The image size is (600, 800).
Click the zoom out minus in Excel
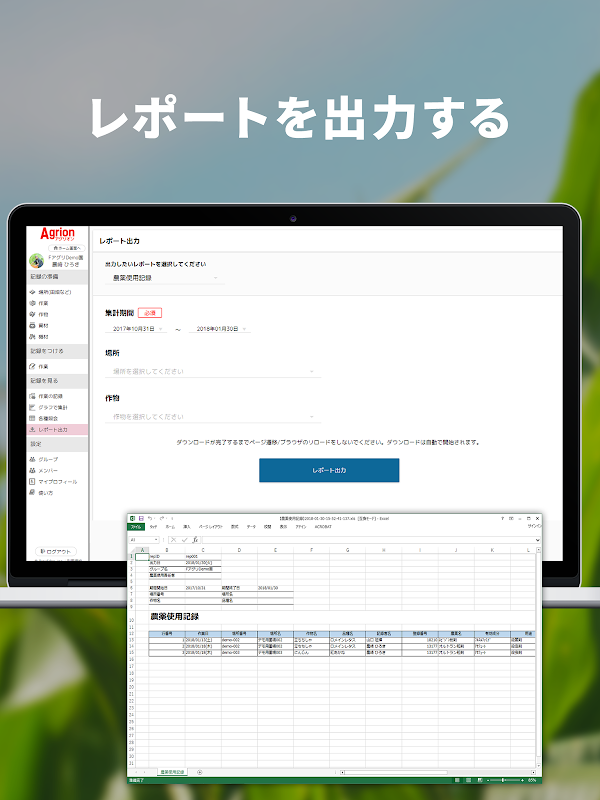tap(488, 781)
